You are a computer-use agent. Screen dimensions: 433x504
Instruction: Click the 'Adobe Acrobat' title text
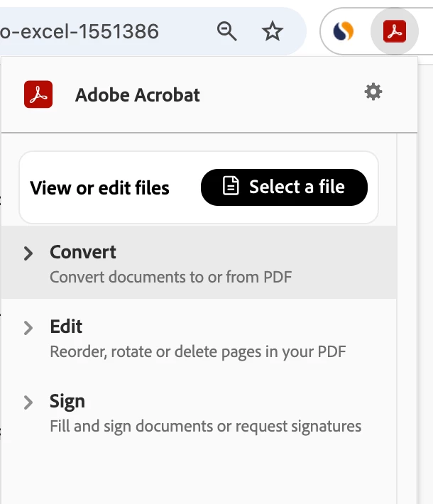[x=138, y=95]
